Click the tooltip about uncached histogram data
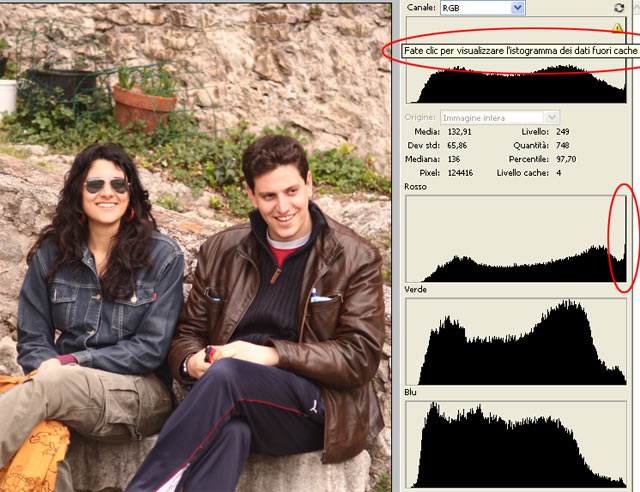Viewport: 640px width, 492px height. (520, 50)
